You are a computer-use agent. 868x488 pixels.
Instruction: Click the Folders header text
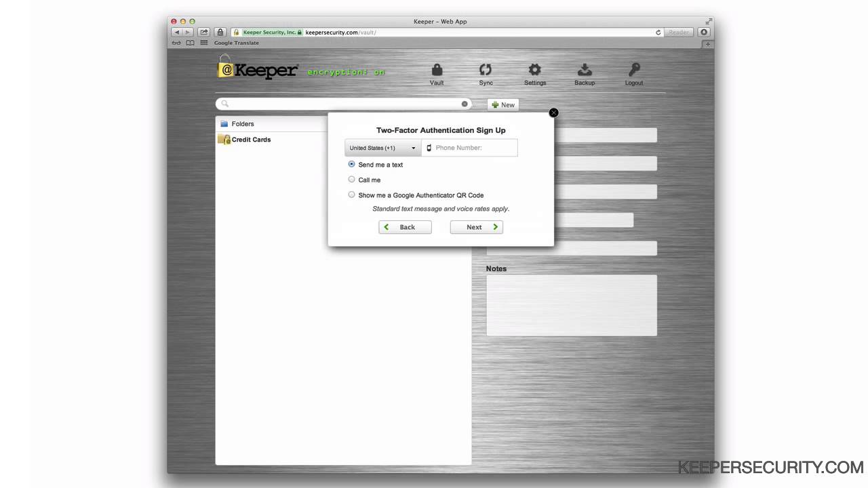[x=243, y=124]
